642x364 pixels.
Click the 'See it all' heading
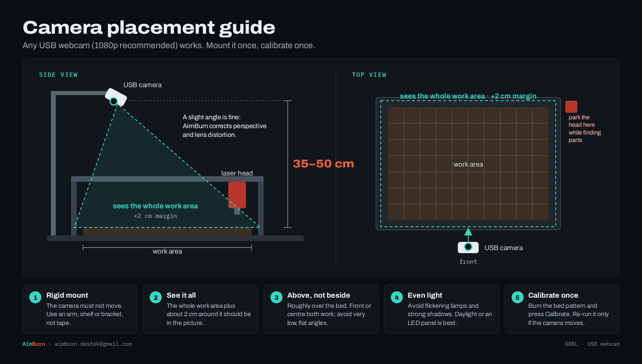(181, 295)
